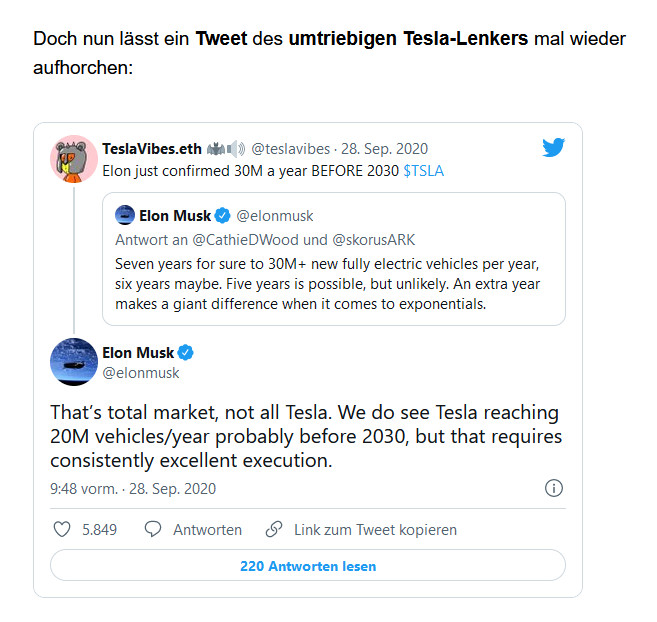657x622 pixels.
Task: Click Link zum Tweet kopieren
Action: (x=375, y=529)
